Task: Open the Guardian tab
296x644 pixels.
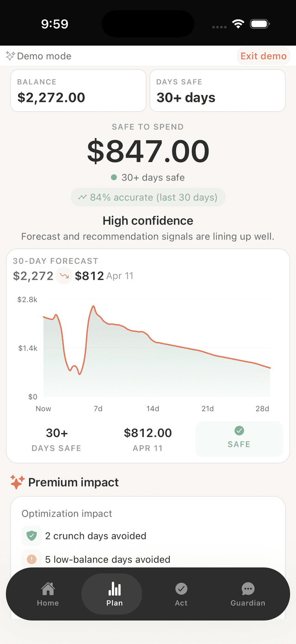Action: coord(247,594)
